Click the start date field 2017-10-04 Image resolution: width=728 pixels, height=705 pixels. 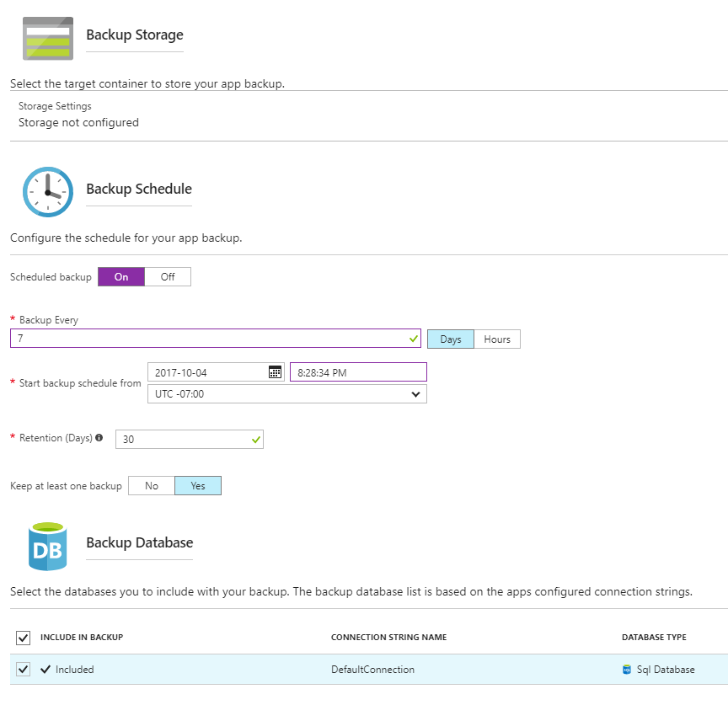click(206, 372)
